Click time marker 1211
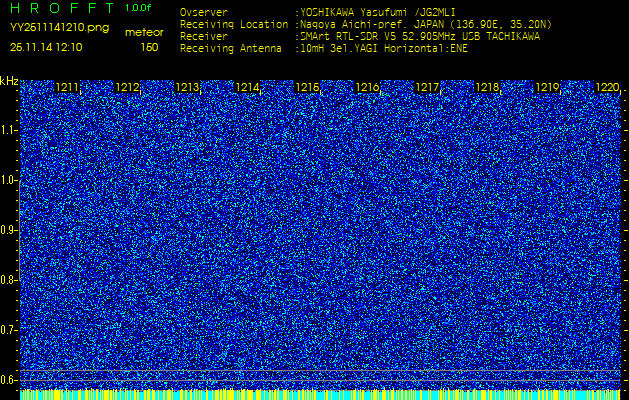 [x=67, y=87]
